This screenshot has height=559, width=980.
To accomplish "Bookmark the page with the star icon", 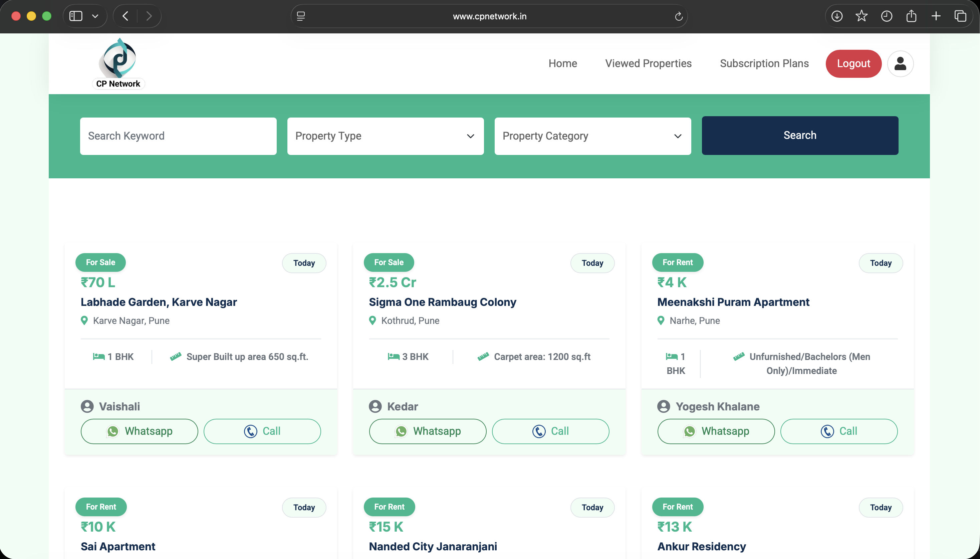I will pyautogui.click(x=862, y=16).
